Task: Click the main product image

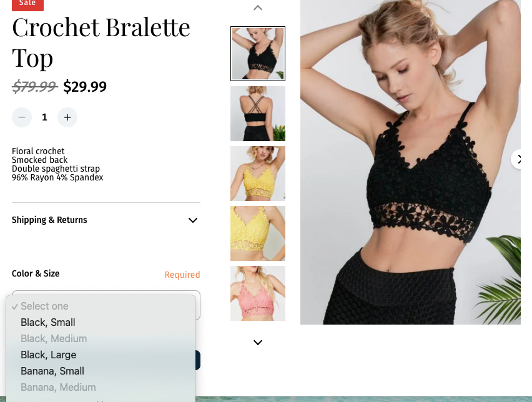Action: tap(410, 162)
